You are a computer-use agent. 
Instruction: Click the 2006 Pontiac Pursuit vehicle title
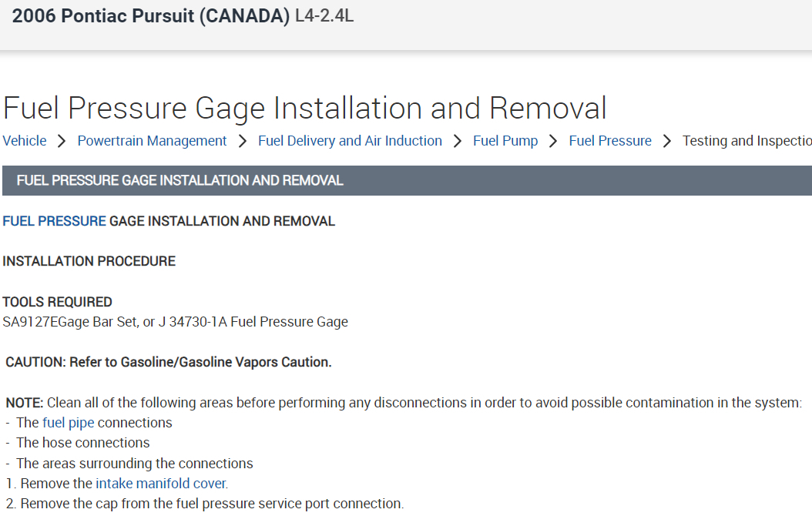click(151, 16)
